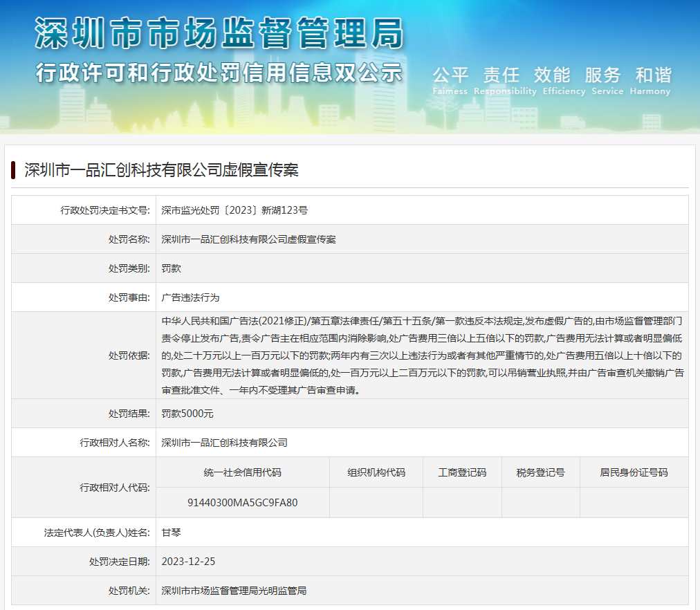700x610 pixels.
Task: Click the date 2023-12-25
Action: 188,562
